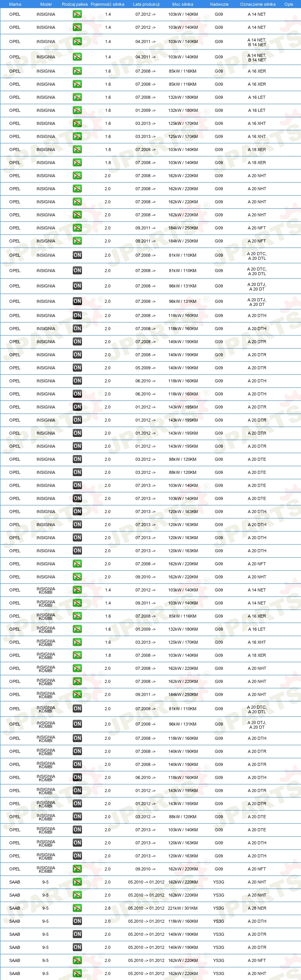Select the 05.2009 -> production date cell
Screen dimensions: 301x980
point(145,368)
